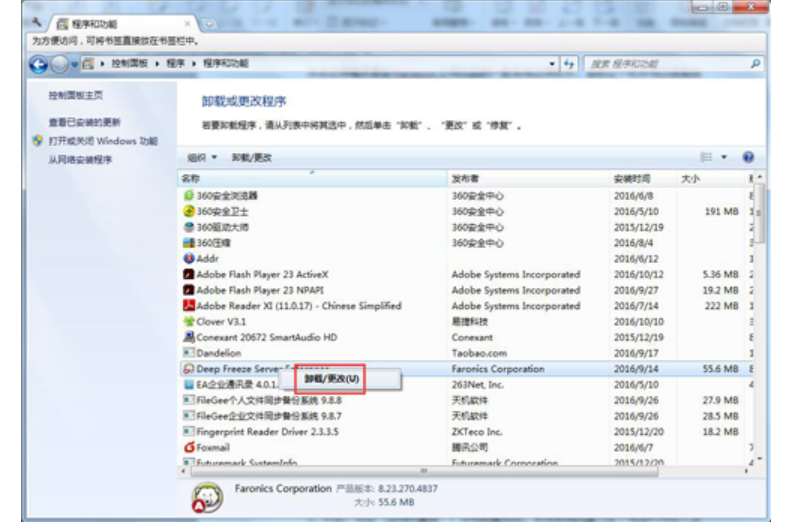Select the 360安全卫士 program icon
This screenshot has width=788, height=525.
pyautogui.click(x=188, y=212)
